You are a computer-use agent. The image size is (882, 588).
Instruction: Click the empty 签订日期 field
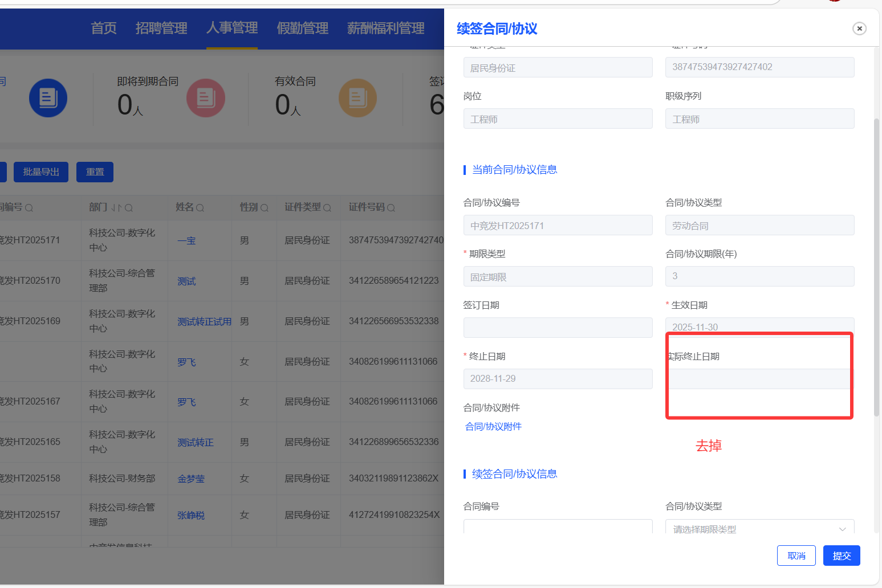(x=558, y=328)
